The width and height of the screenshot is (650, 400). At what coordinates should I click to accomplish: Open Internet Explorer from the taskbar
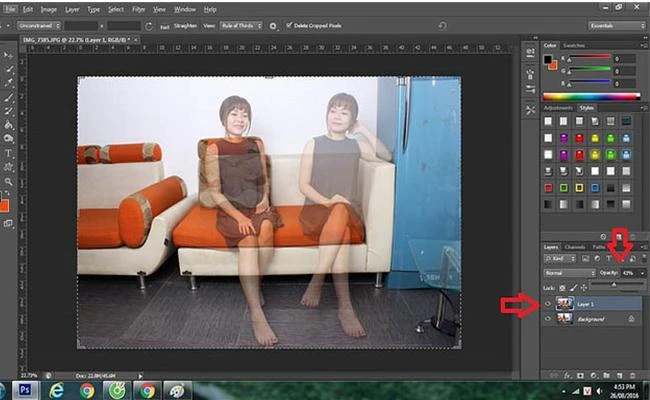[57, 390]
